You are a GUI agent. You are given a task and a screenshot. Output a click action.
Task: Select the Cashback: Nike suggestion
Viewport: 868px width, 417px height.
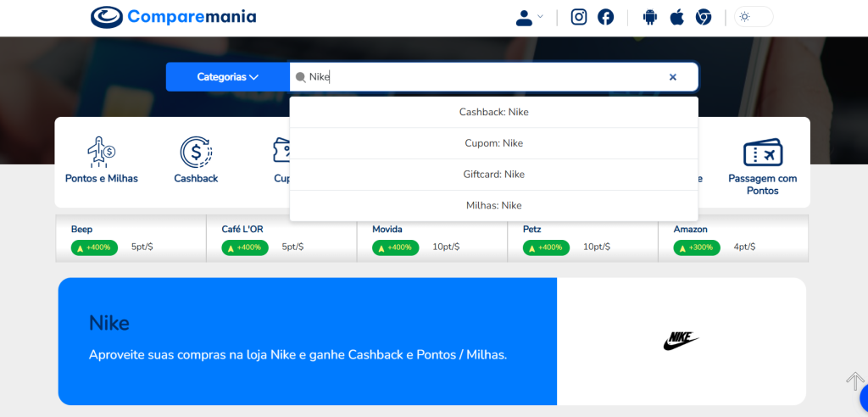493,112
